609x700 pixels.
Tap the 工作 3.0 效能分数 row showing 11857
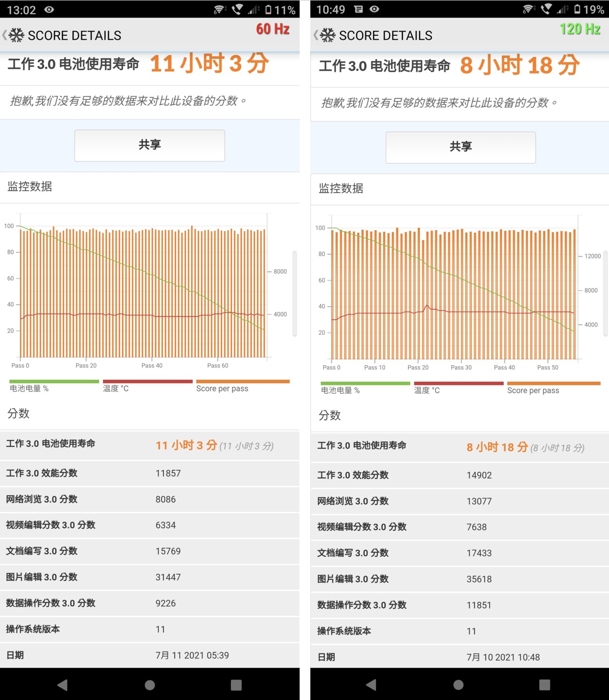click(x=150, y=473)
